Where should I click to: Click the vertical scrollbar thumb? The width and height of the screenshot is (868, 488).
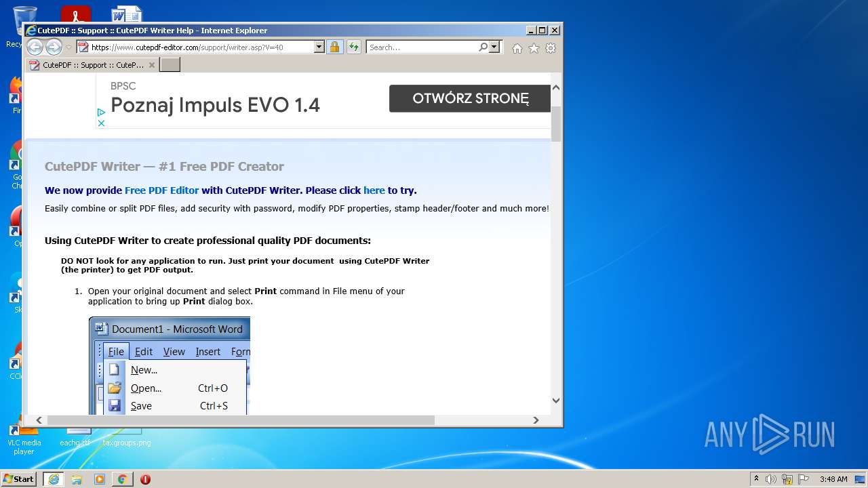tap(556, 123)
